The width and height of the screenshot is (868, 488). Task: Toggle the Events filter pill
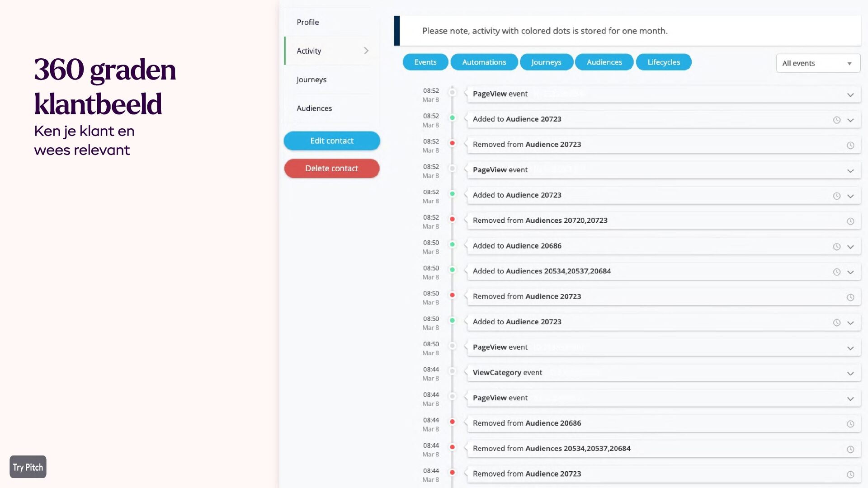point(425,62)
